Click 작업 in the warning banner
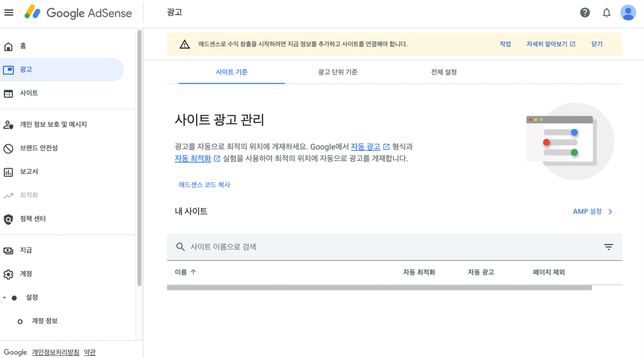The width and height of the screenshot is (644, 358). [505, 44]
